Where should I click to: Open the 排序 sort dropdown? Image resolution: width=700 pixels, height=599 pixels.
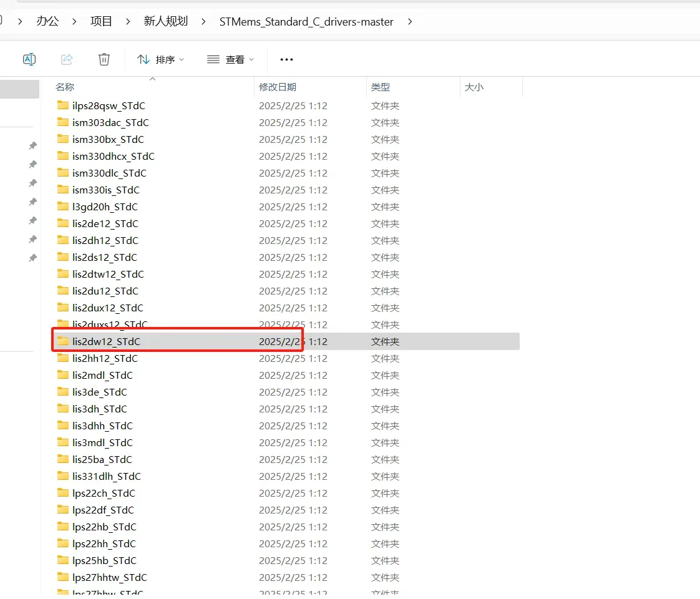(161, 59)
